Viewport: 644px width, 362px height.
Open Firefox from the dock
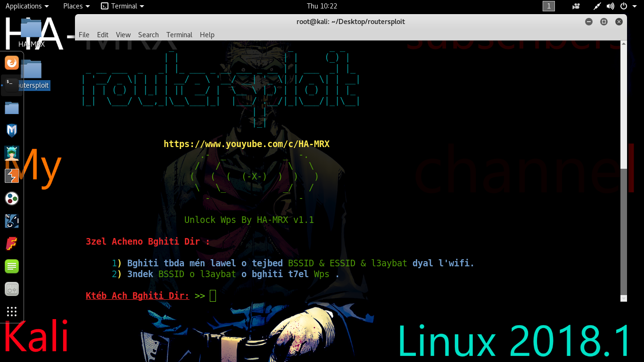(x=11, y=62)
